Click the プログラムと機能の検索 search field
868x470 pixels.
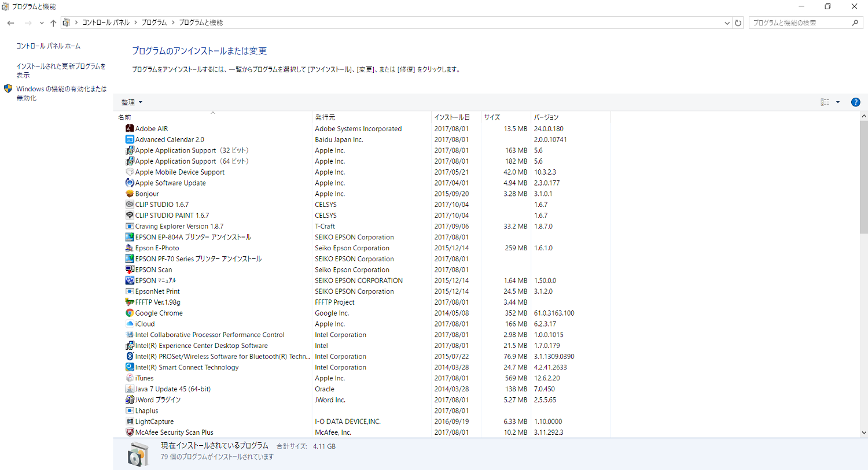coord(800,23)
